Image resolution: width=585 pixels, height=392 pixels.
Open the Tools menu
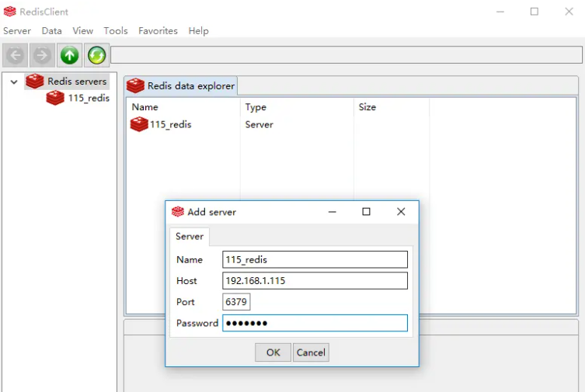(116, 31)
